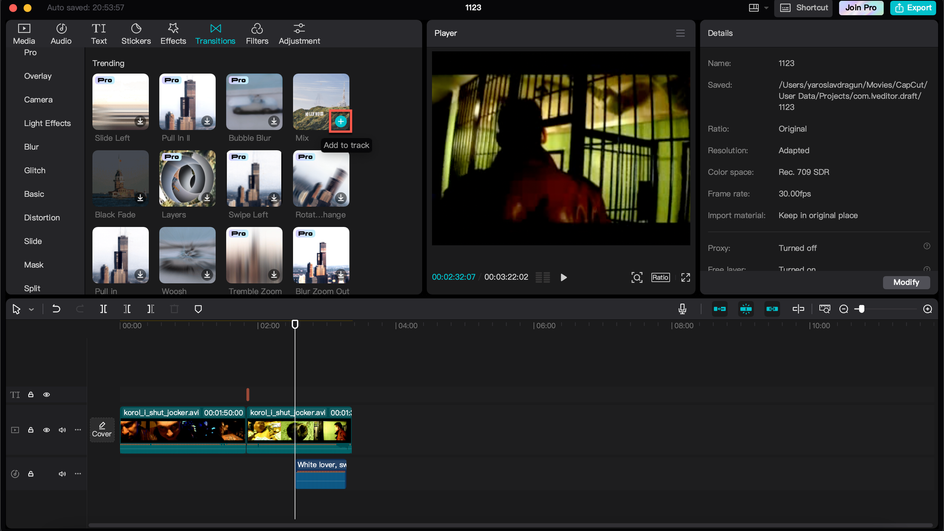The height and width of the screenshot is (531, 944).
Task: Click the Modify button in Details
Action: [906, 282]
